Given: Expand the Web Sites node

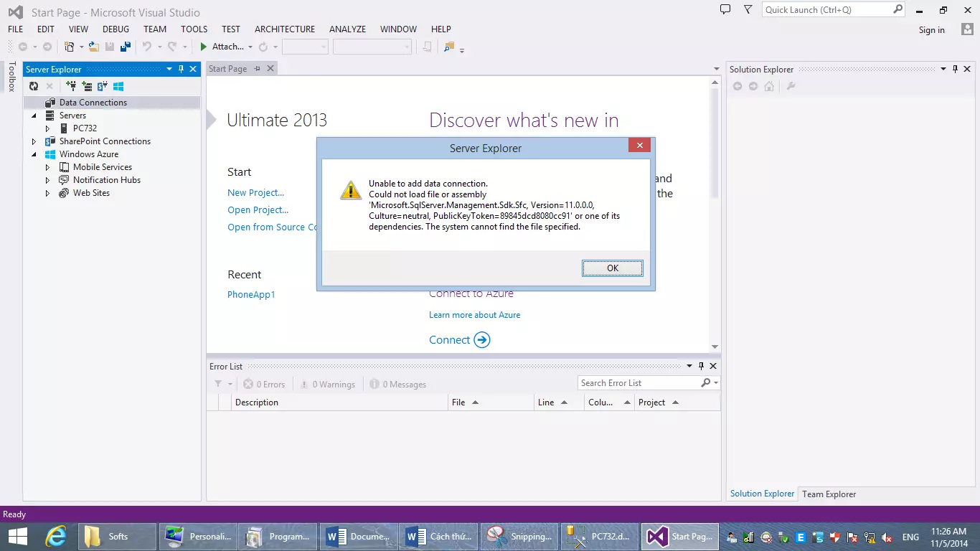Looking at the screenshot, I should (47, 193).
